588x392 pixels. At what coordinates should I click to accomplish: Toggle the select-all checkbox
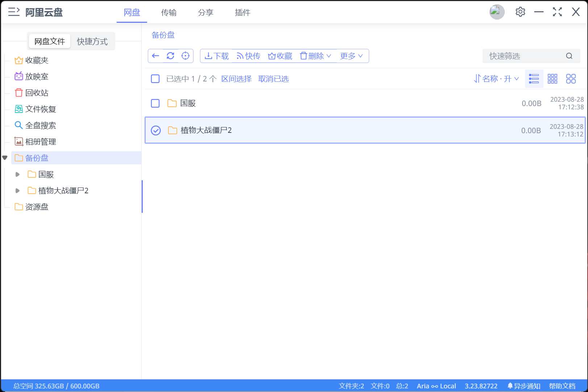pos(155,79)
